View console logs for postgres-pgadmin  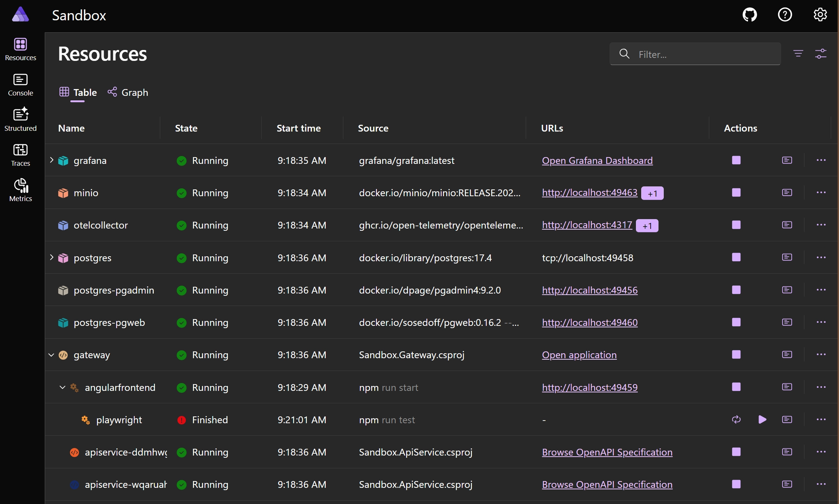pos(787,290)
